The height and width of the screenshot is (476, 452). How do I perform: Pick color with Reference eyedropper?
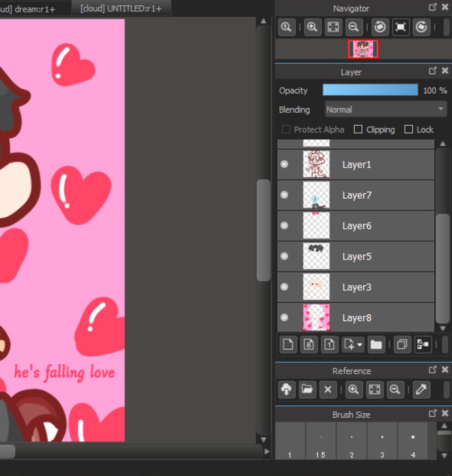pos(421,389)
